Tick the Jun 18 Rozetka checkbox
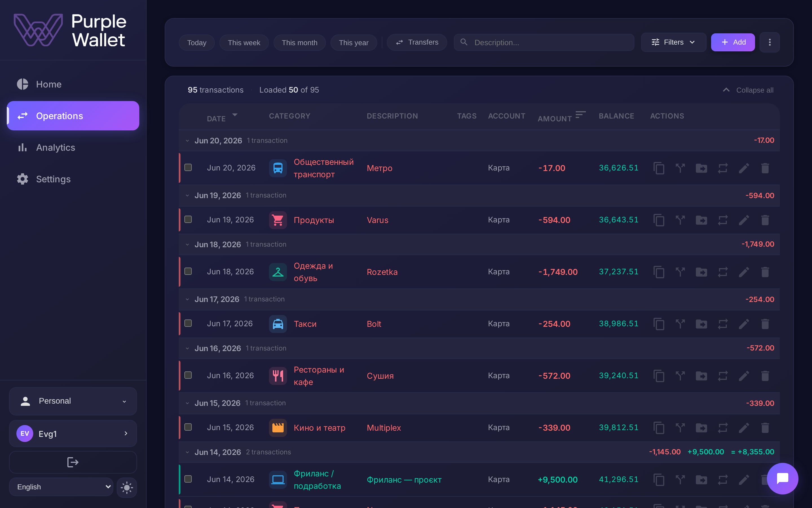Screen dimensions: 812x508 188,271
